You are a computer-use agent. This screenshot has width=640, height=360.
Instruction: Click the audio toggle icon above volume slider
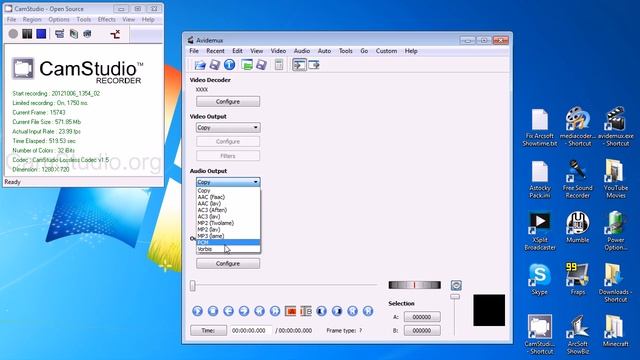tap(456, 285)
